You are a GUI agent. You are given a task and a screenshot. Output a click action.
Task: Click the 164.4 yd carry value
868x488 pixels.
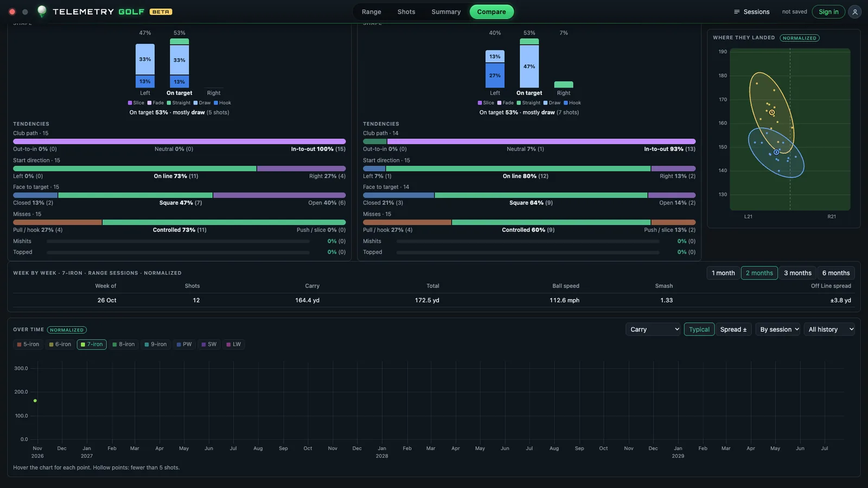307,300
